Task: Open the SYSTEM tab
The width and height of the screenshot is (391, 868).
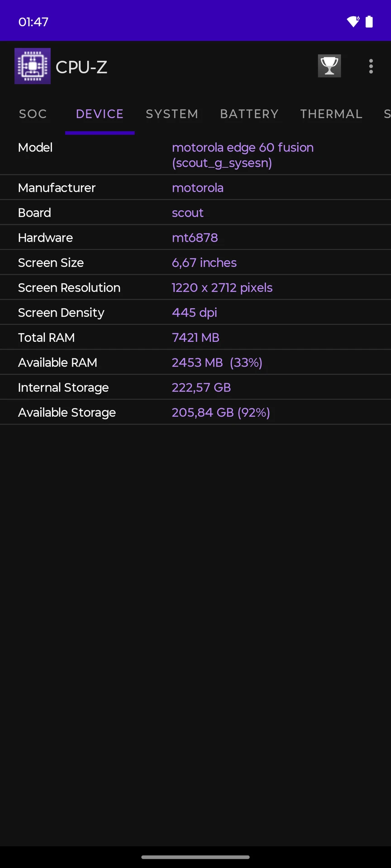Action: click(172, 114)
